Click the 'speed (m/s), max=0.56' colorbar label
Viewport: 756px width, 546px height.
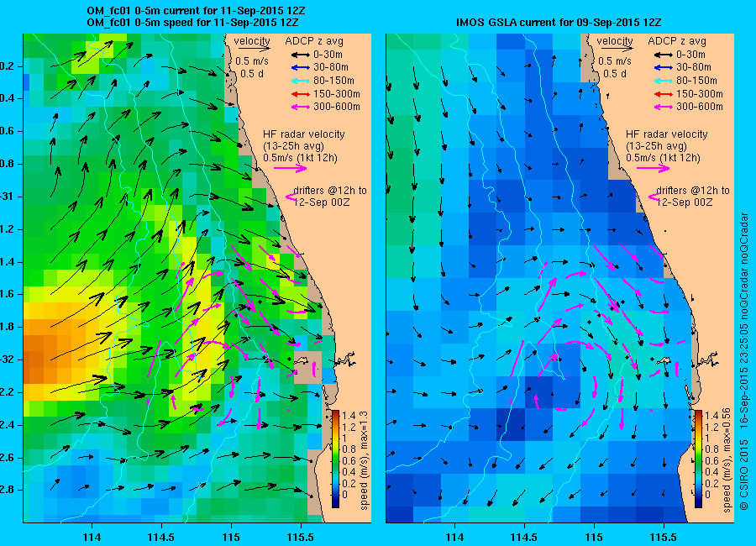coord(727,459)
